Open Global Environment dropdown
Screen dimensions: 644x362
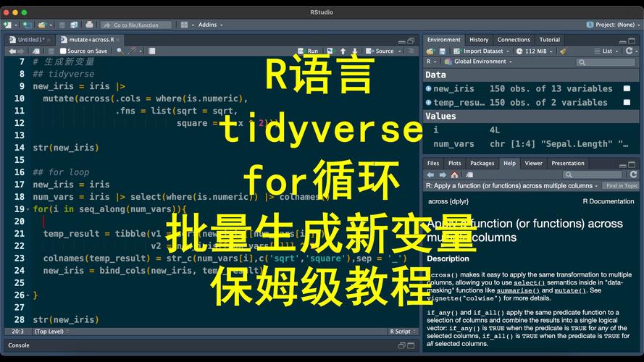tap(478, 62)
